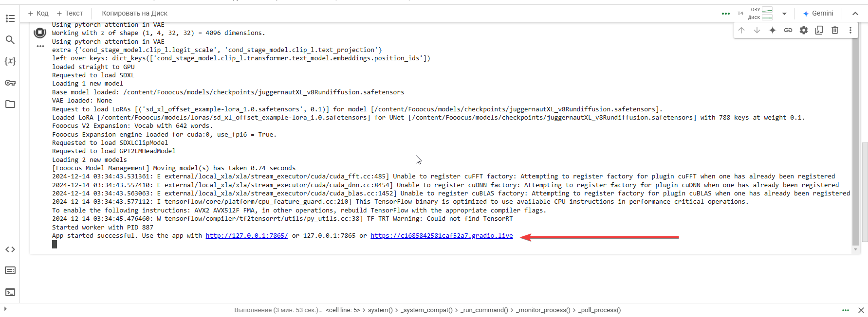This screenshot has width=868, height=317.
Task: Open the Gemini assistant button
Action: [818, 13]
